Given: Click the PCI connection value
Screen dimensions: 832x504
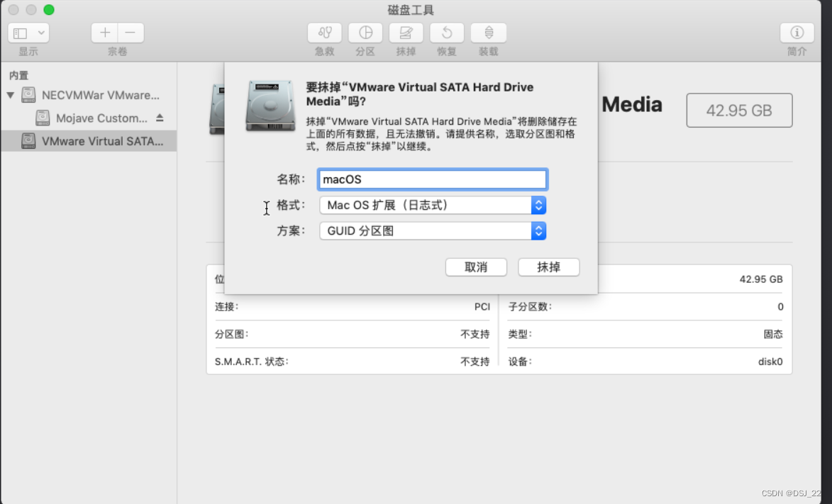Looking at the screenshot, I should pyautogui.click(x=482, y=307).
